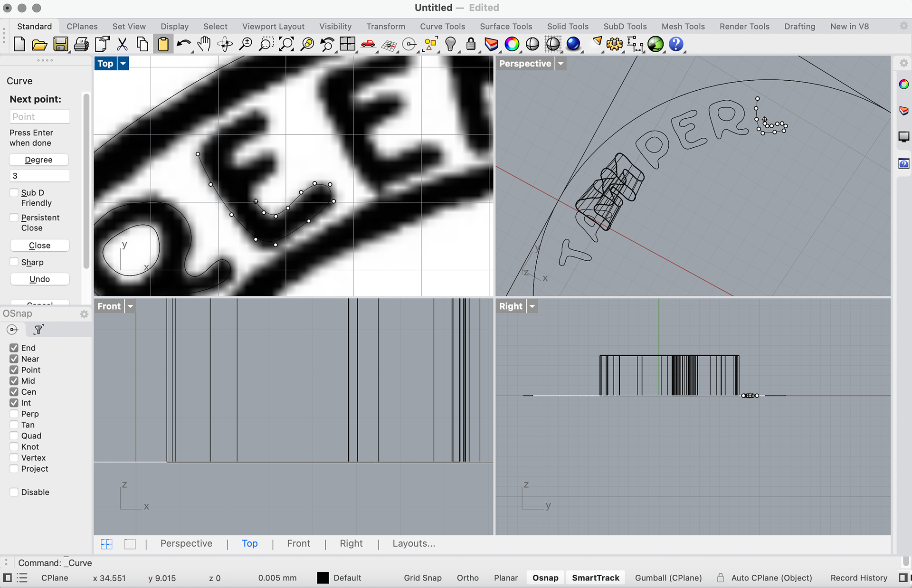912x588 pixels.
Task: Open the Perspective viewport dropdown arrow
Action: pyautogui.click(x=560, y=63)
